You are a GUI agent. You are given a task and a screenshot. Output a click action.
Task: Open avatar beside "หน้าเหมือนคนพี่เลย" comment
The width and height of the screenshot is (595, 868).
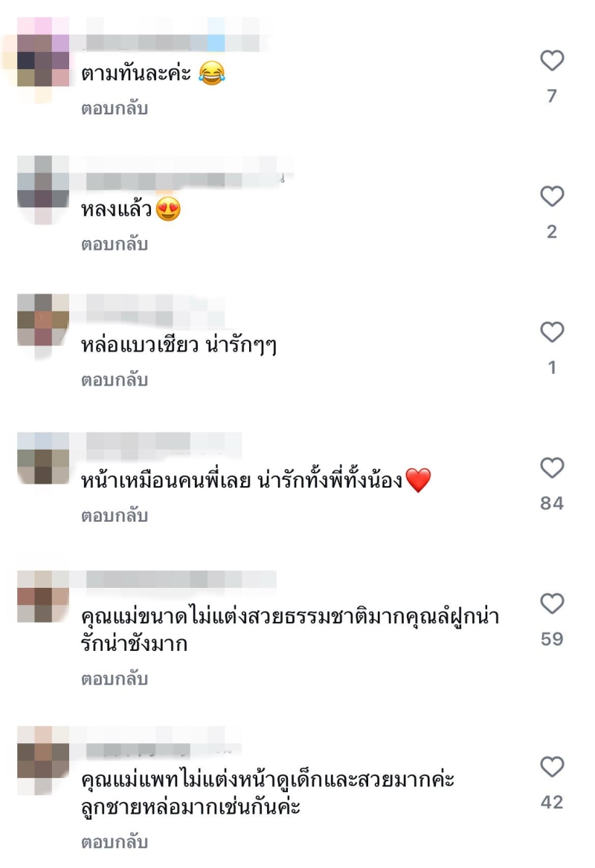pos(43,459)
